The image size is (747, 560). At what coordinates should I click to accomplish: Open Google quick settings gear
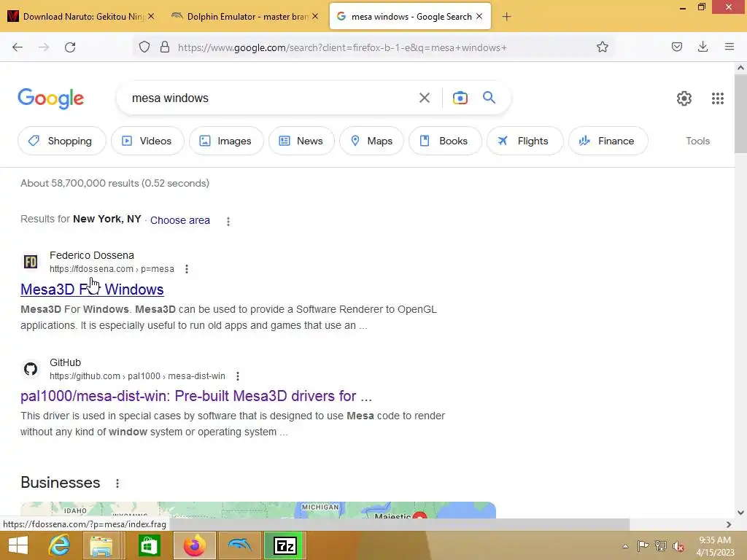pyautogui.click(x=684, y=98)
